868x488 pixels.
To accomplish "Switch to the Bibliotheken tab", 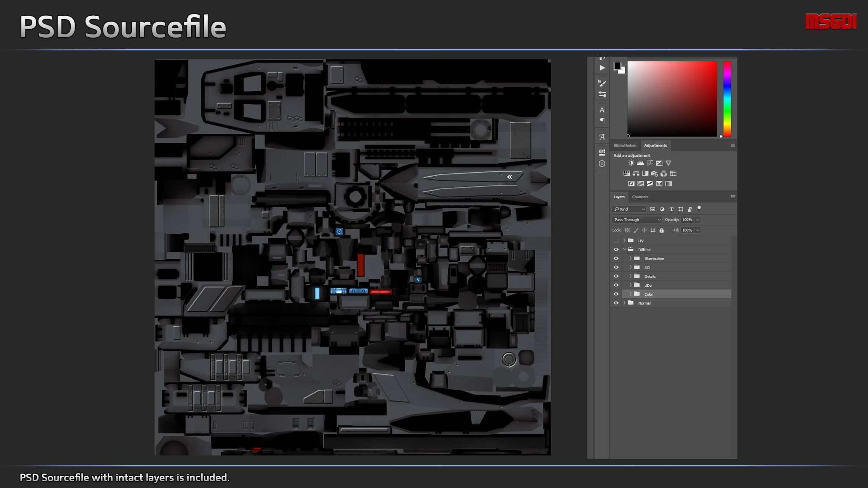I will click(625, 145).
